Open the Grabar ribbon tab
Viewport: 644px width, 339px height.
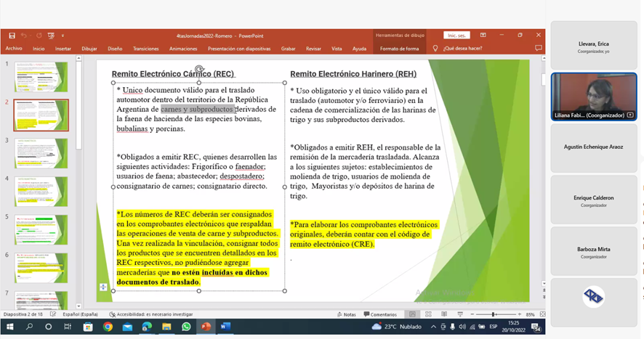pos(289,49)
